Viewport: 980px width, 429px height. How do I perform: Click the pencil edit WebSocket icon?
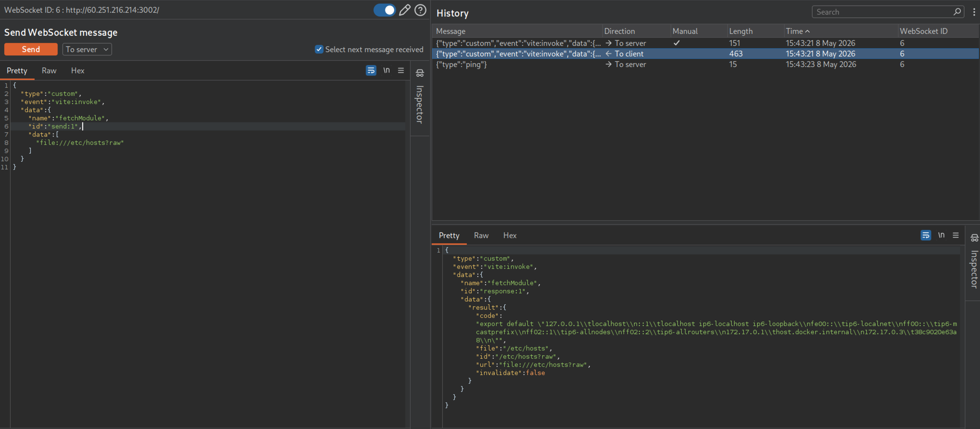tap(404, 10)
